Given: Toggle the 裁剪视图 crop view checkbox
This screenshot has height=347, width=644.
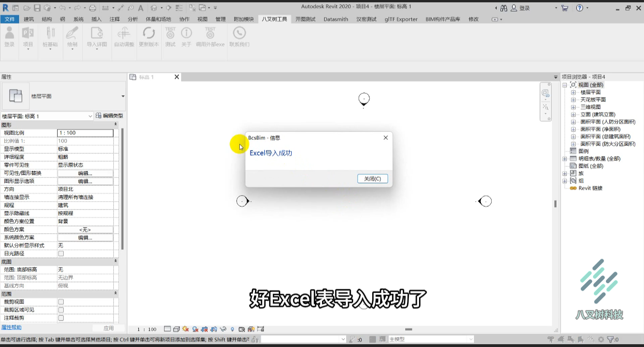Looking at the screenshot, I should pyautogui.click(x=61, y=302).
